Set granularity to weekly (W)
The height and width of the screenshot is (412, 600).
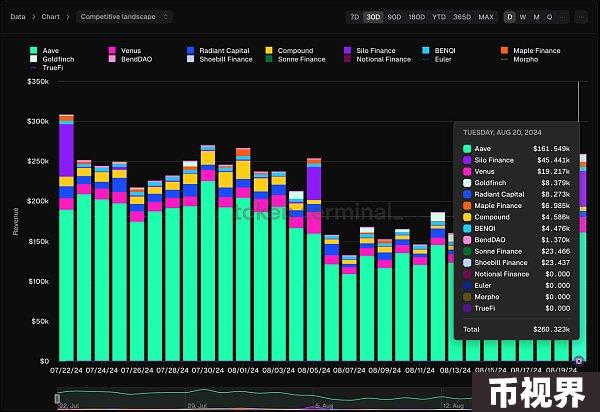click(523, 17)
